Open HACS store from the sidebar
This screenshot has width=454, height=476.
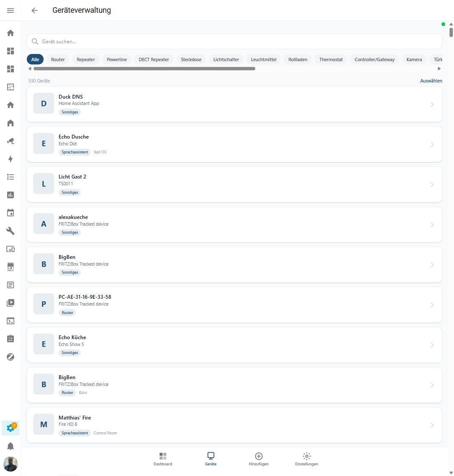tap(11, 267)
